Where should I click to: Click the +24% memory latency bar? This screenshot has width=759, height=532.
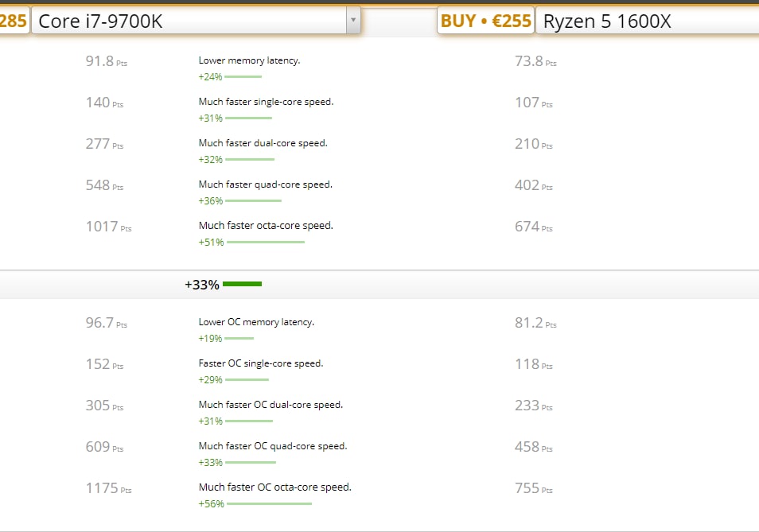click(243, 77)
